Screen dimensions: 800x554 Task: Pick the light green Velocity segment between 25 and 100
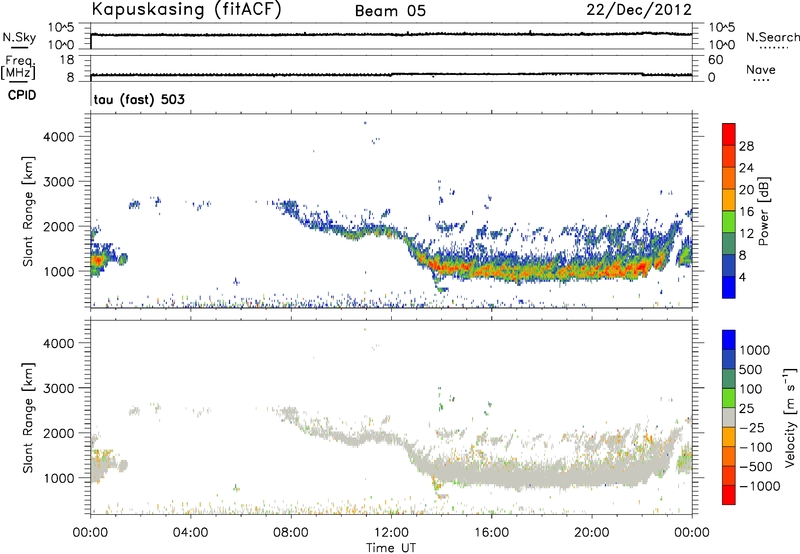pyautogui.click(x=729, y=398)
